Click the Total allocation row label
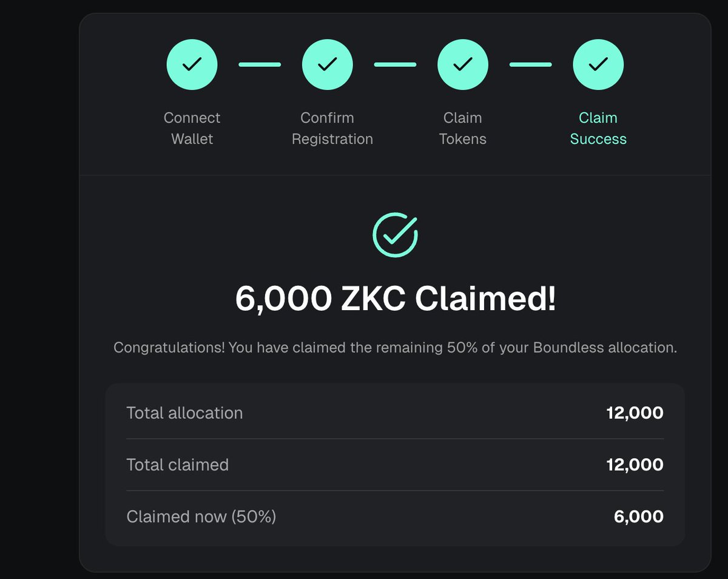The height and width of the screenshot is (579, 728). click(x=184, y=413)
